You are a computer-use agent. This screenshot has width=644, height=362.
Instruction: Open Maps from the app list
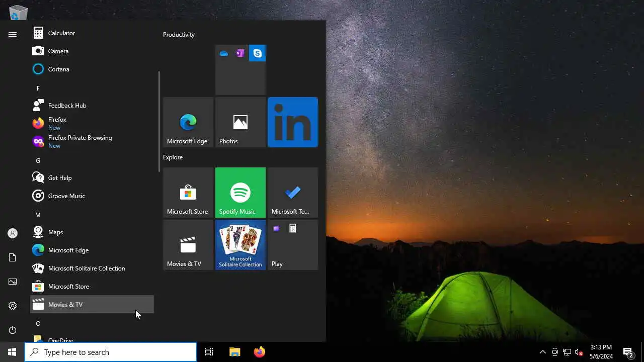(92, 232)
